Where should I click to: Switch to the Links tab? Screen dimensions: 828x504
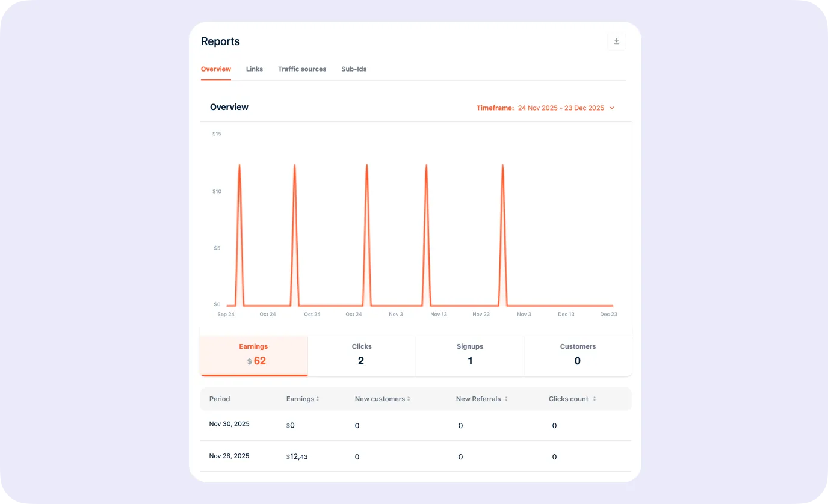pos(255,69)
